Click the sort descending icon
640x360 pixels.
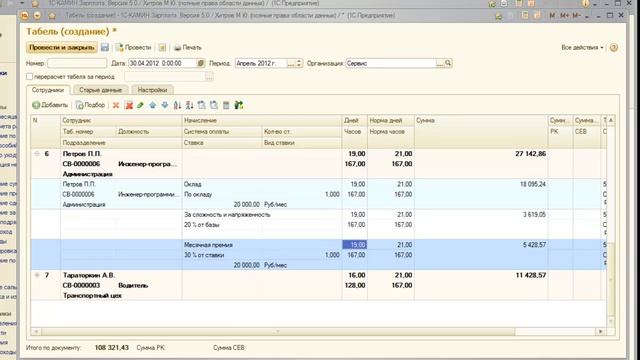189,105
